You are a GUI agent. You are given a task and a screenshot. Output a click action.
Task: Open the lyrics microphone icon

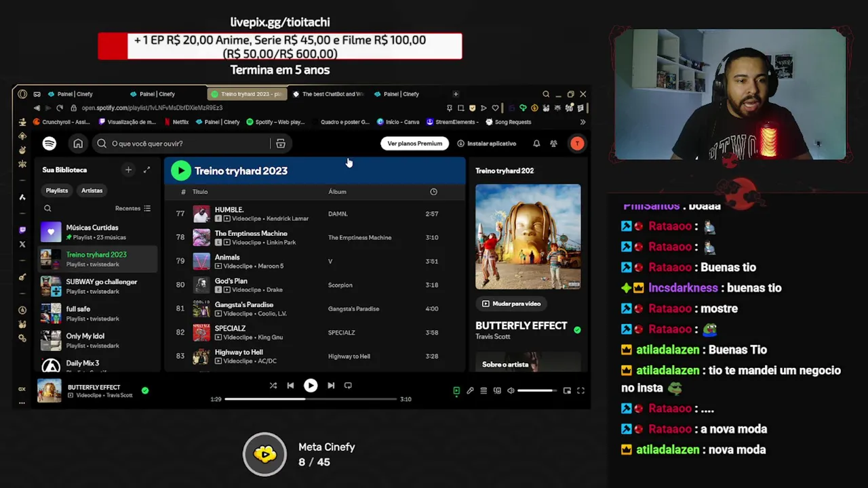[470, 391]
